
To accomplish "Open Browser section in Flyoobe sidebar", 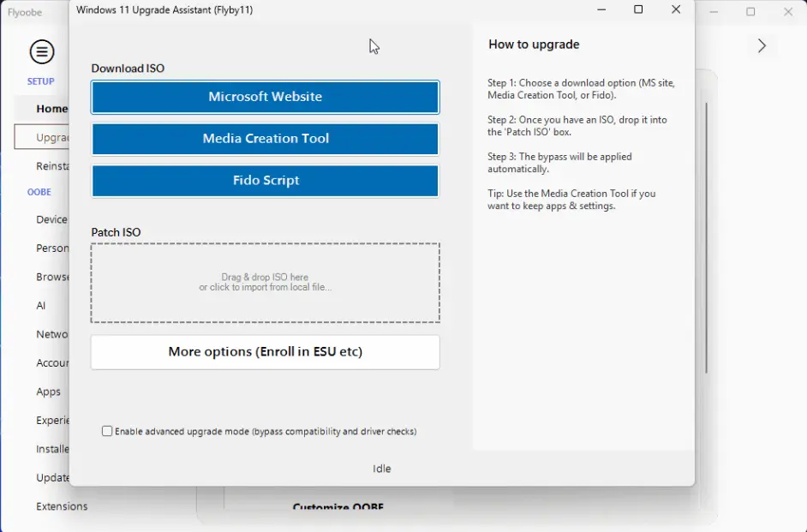I will (x=52, y=277).
